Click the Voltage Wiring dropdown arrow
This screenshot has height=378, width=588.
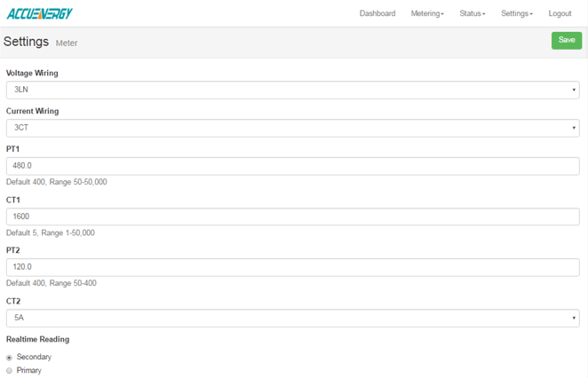(574, 90)
